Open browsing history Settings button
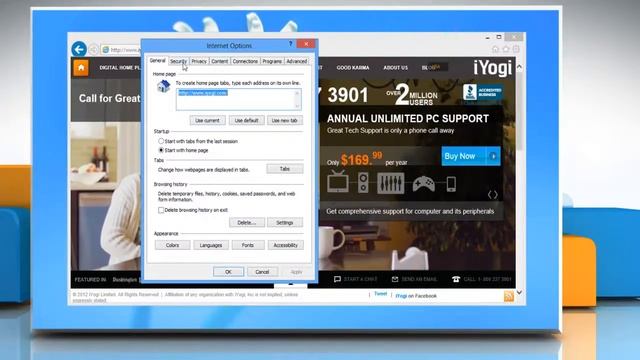The width and height of the screenshot is (640, 360). 285,222
